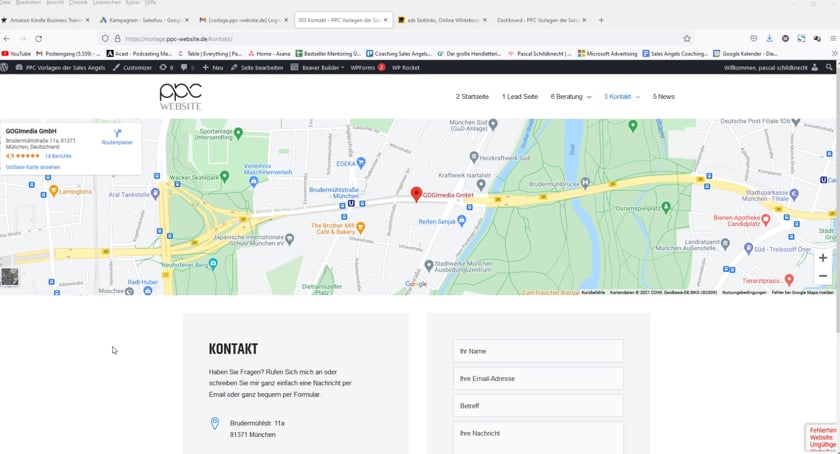This screenshot has height=454, width=840.
Task: Click into the Betreff field
Action: 538,406
